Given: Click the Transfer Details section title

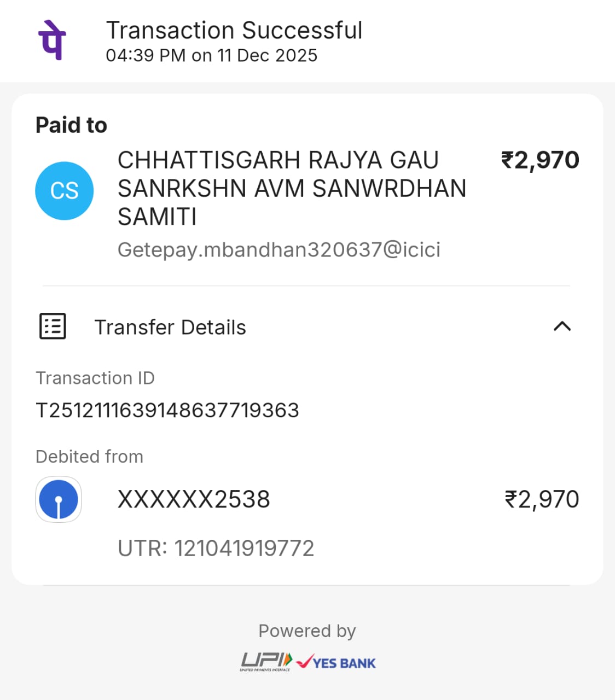Looking at the screenshot, I should point(170,328).
